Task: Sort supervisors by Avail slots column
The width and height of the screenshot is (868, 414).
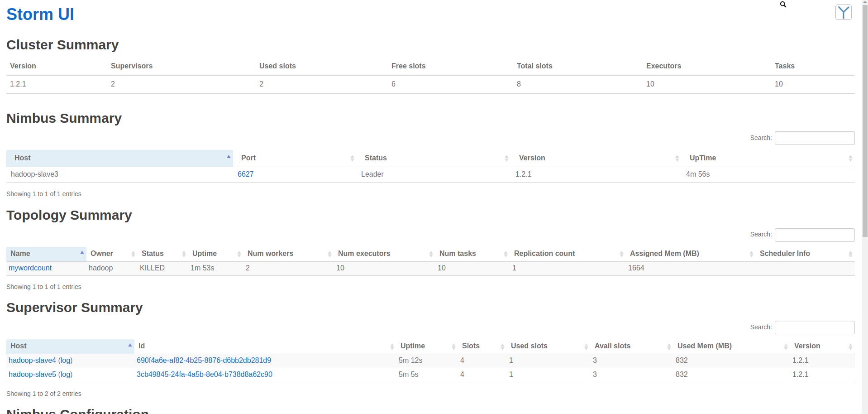Action: [x=632, y=346]
